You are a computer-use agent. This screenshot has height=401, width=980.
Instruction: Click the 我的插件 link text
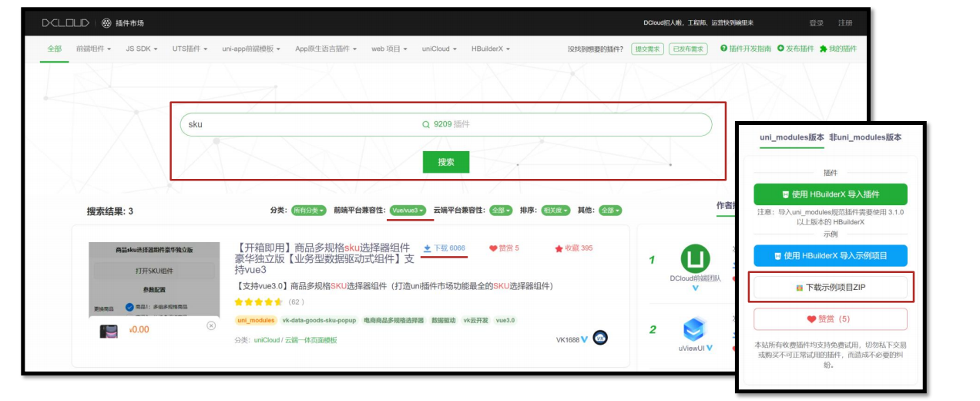tap(843, 49)
